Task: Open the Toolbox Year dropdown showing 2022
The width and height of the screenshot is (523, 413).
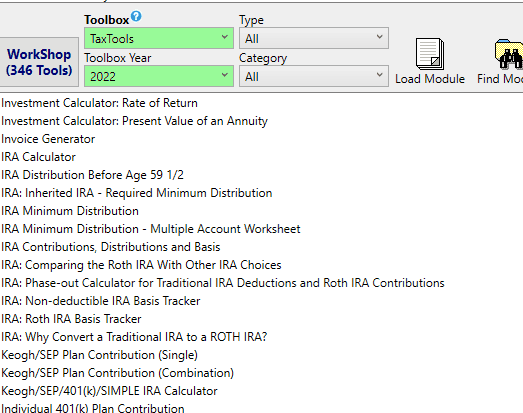Action: [x=159, y=76]
